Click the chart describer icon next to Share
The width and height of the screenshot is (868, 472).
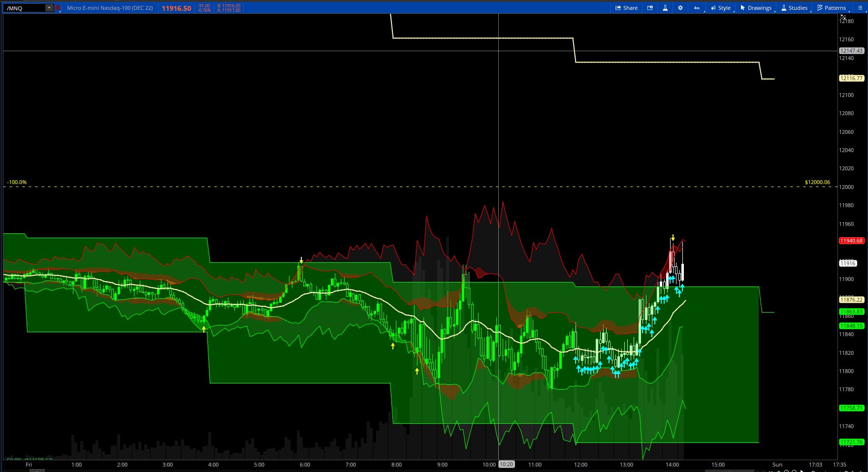(x=649, y=7)
